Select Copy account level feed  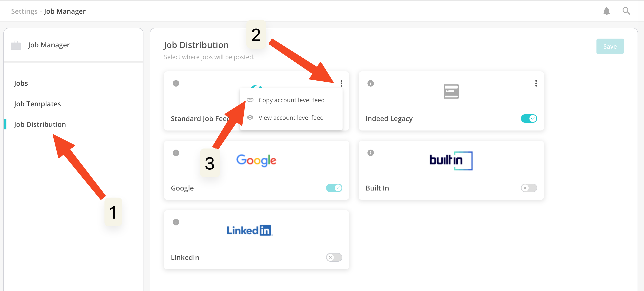click(291, 100)
